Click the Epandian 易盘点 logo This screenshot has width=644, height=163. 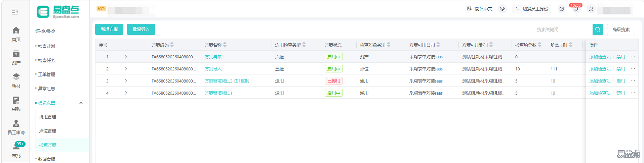click(58, 12)
